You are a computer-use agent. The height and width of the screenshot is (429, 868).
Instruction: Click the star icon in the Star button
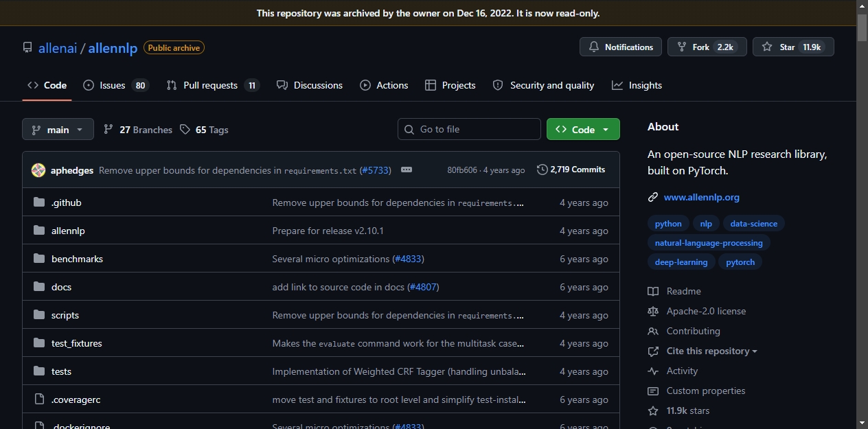[x=767, y=47]
